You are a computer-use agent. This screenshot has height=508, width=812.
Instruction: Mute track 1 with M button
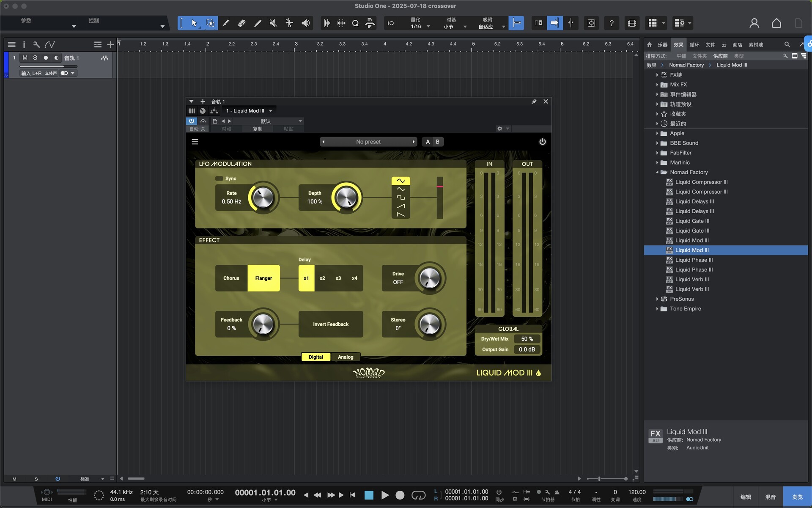pyautogui.click(x=25, y=58)
